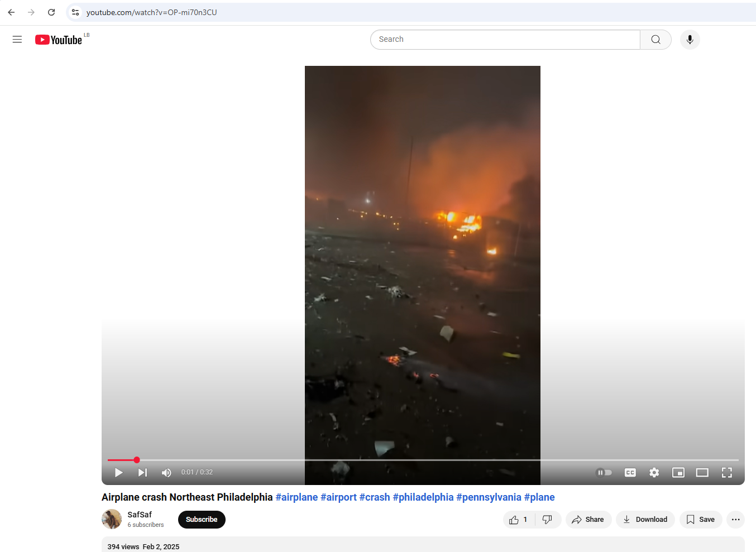This screenshot has height=552, width=756.
Task: Toggle closed captions on the video
Action: pyautogui.click(x=630, y=473)
